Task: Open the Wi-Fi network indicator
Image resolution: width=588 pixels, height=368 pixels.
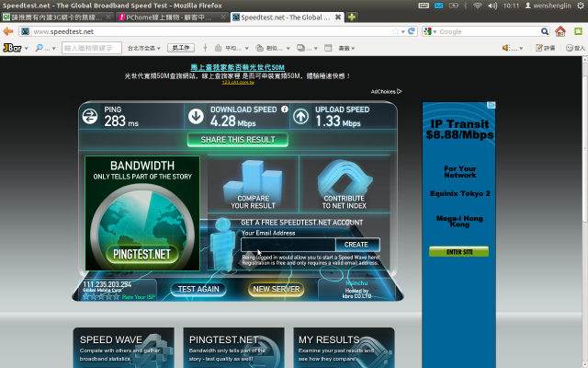Action: tap(478, 6)
